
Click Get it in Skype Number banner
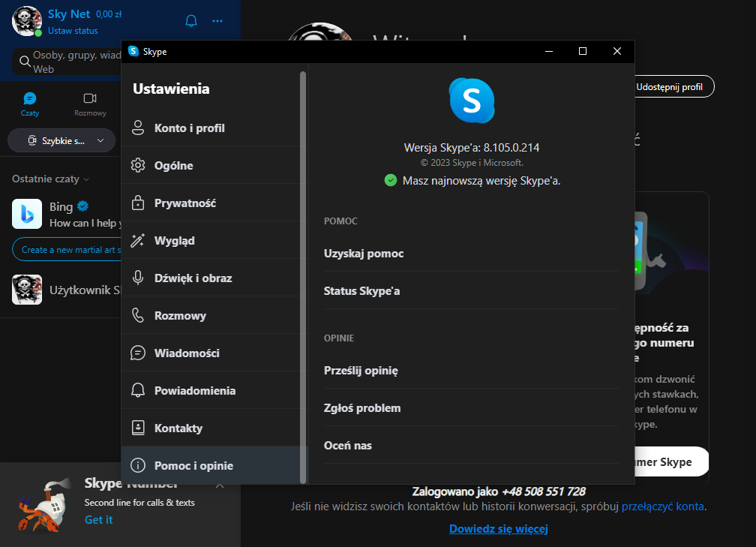[98, 519]
